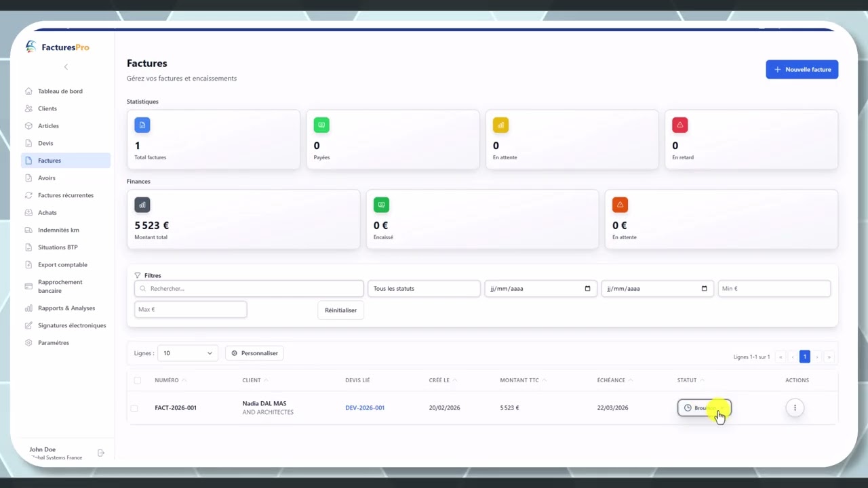Open the Tous les statuts dropdown
The image size is (868, 488).
tap(424, 289)
